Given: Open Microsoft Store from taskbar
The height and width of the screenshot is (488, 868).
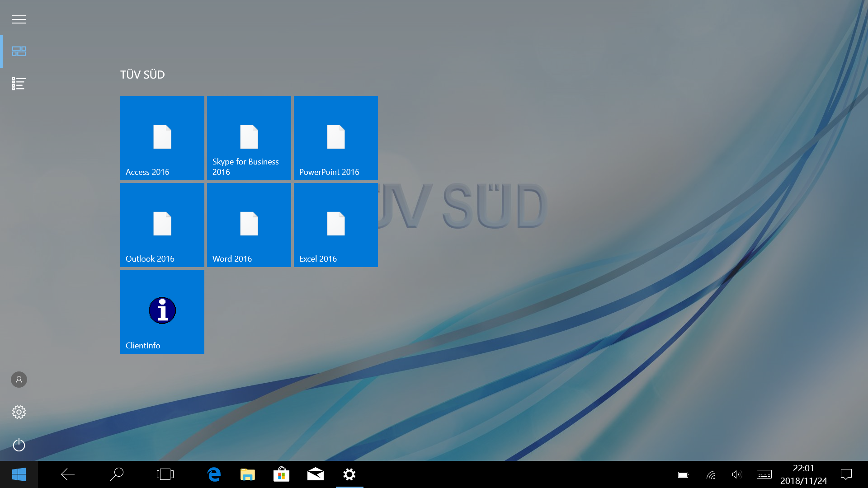Looking at the screenshot, I should click(x=281, y=474).
